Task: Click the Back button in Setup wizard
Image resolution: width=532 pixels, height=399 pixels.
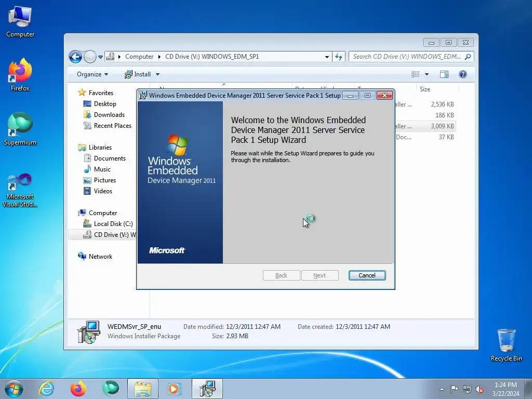Action: [281, 275]
